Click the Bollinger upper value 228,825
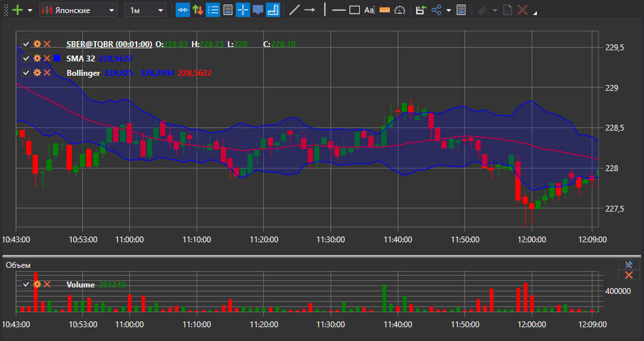Screen dimensions: 644x341 [x=118, y=73]
